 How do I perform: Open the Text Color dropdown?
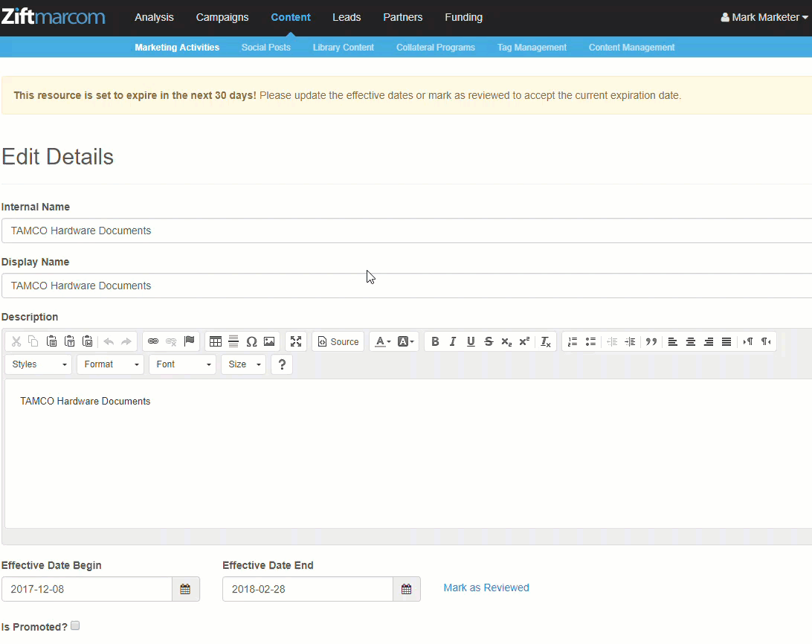coord(383,341)
